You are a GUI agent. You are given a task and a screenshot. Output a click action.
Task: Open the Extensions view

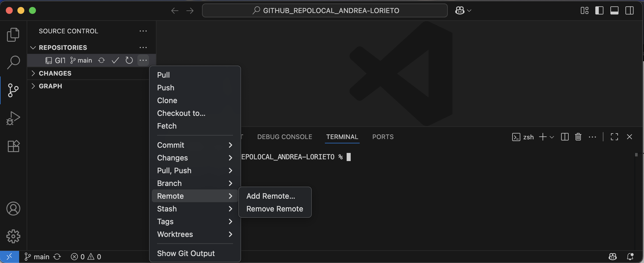click(x=13, y=146)
